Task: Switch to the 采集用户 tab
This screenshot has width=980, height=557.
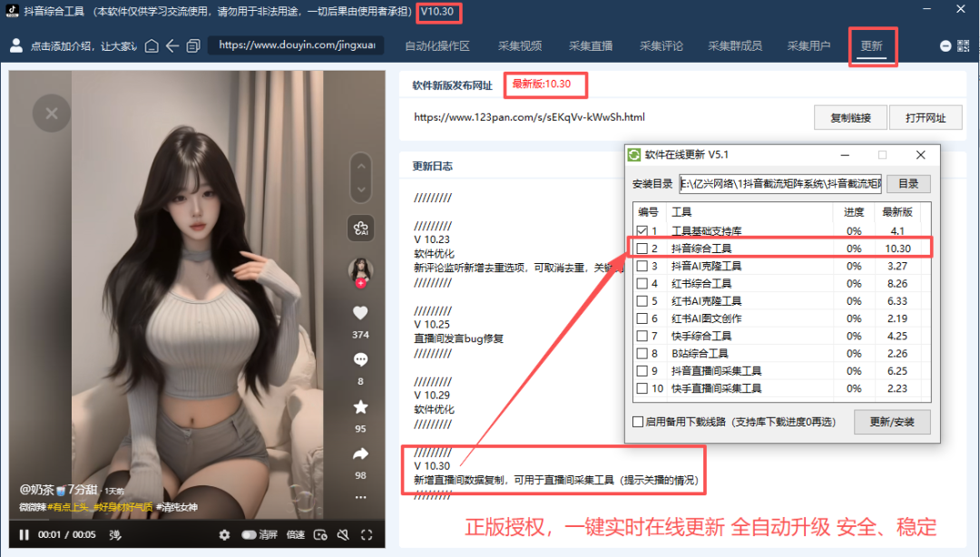Action: [x=808, y=45]
